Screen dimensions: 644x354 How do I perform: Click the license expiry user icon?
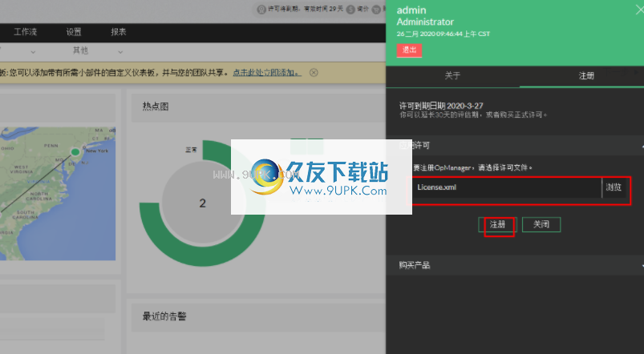click(x=261, y=9)
